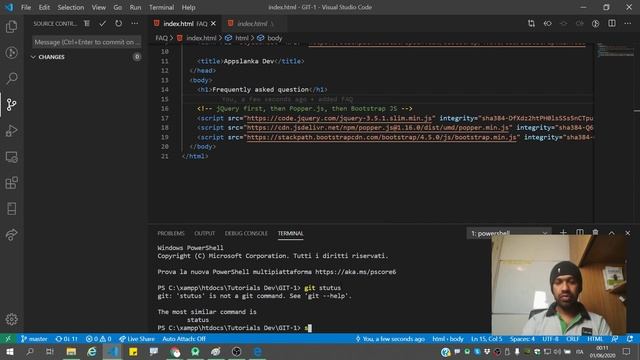The width and height of the screenshot is (640, 360).
Task: Select the TERMINAL panel tab
Action: [x=290, y=233]
